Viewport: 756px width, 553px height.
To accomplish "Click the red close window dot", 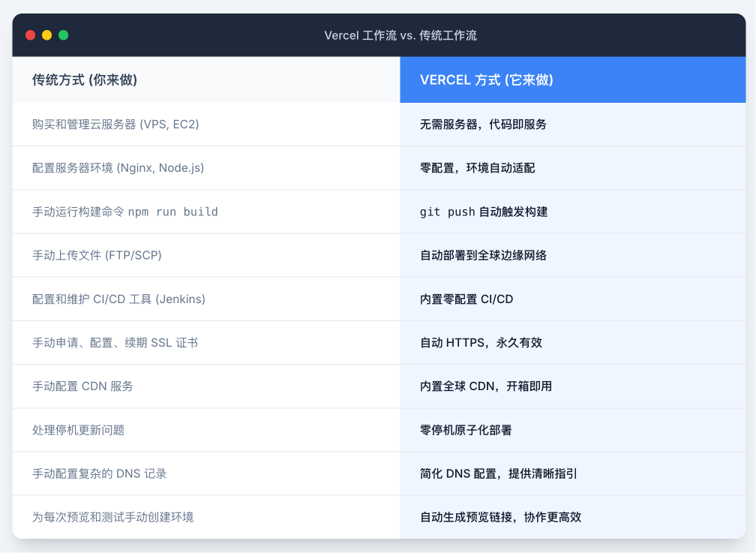I will (31, 35).
